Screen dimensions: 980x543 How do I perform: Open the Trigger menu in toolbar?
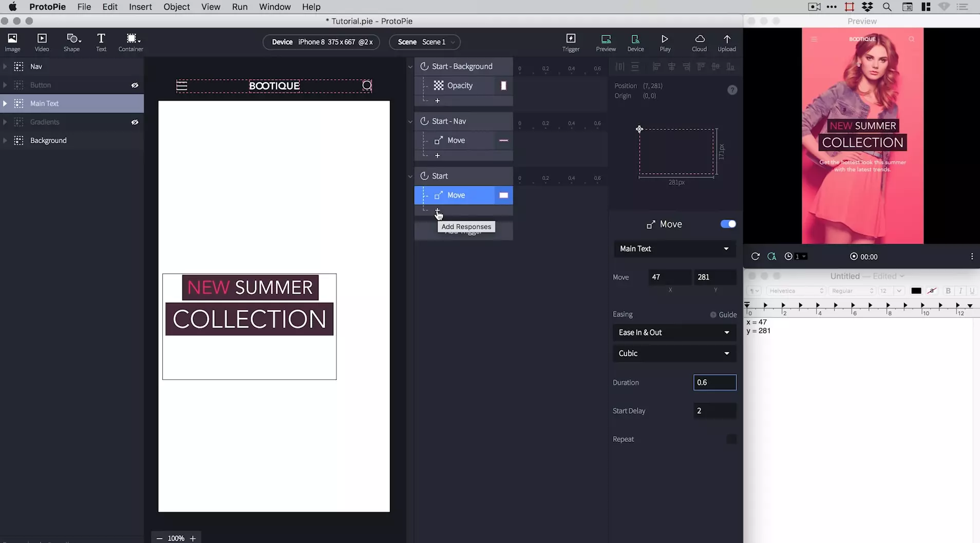coord(571,42)
